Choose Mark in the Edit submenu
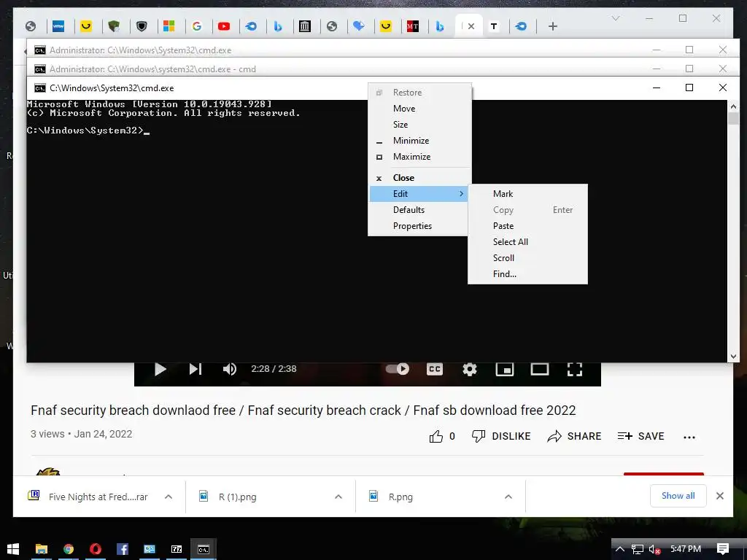Viewport: 747px width, 560px height. pyautogui.click(x=527, y=194)
